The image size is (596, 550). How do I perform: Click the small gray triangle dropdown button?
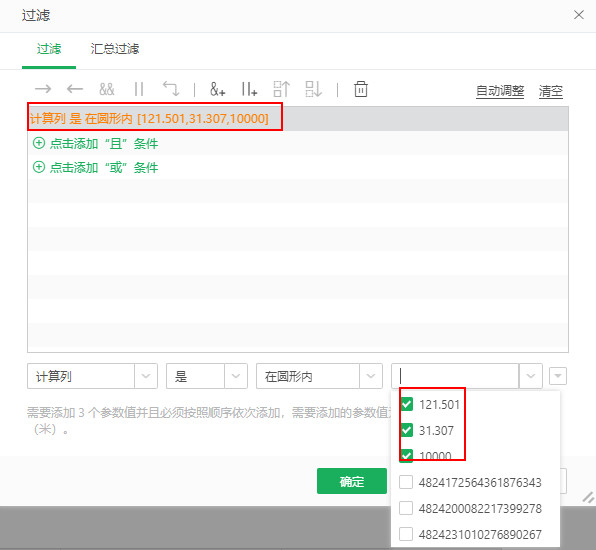click(558, 376)
